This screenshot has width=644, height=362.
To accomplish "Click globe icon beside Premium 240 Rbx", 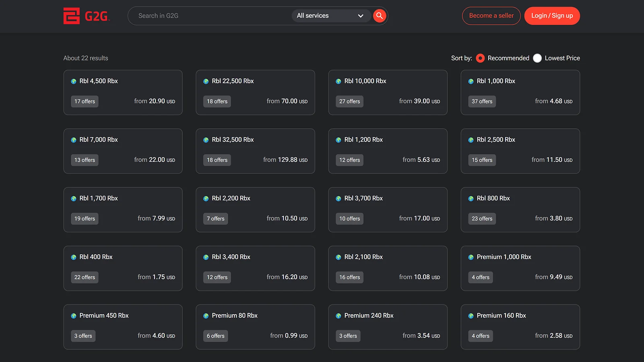I will 339,316.
